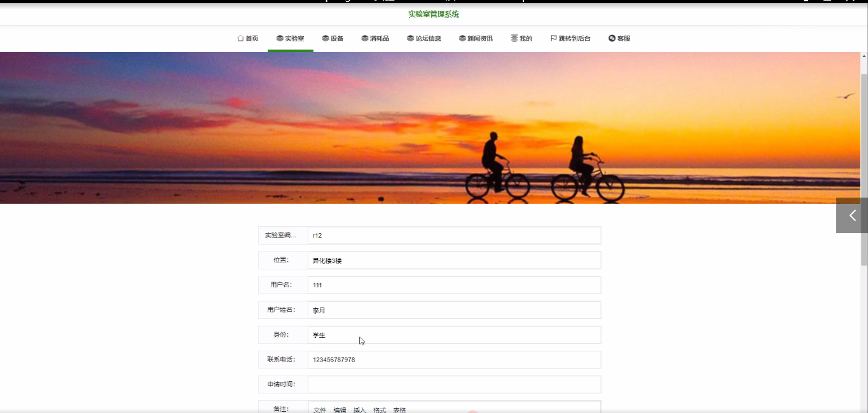
Task: Click the 实验室编号 field containing r12
Action: [x=455, y=235]
